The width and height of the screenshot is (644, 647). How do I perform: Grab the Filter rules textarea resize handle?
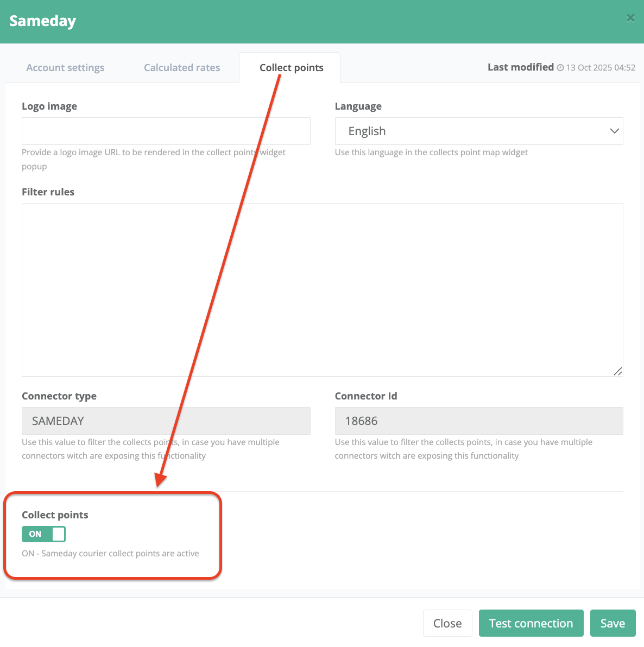click(618, 371)
